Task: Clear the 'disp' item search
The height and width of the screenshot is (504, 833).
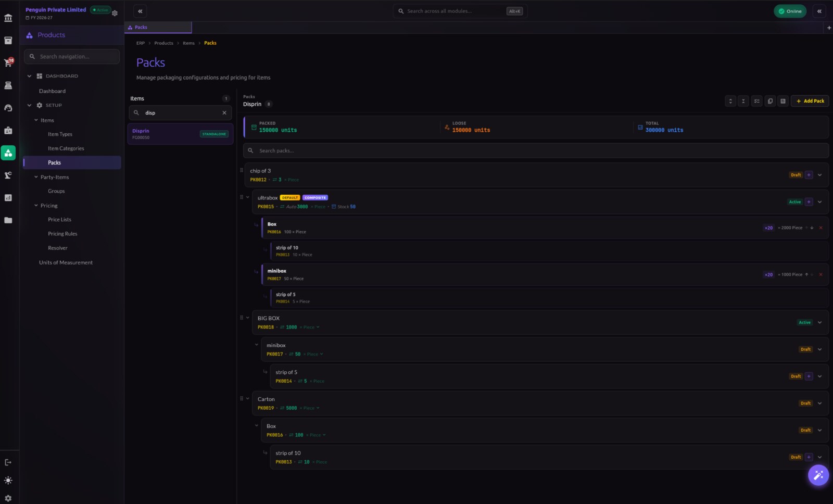Action: coord(224,113)
